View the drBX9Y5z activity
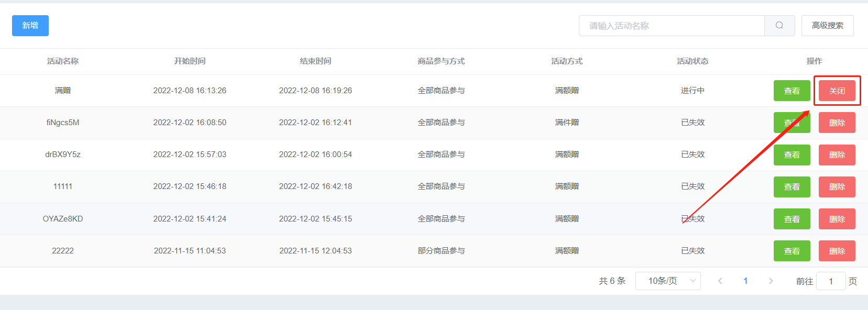Viewport: 868px width, 310px height. click(x=792, y=155)
